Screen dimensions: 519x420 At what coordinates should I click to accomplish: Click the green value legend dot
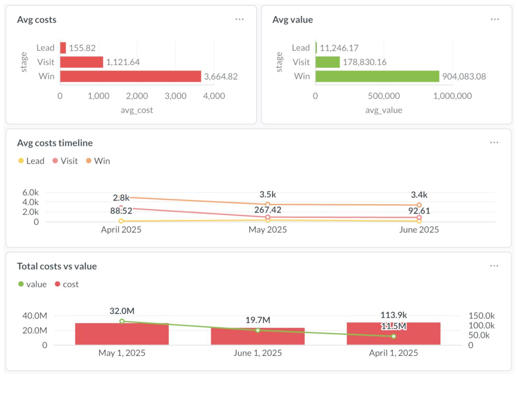pos(20,284)
